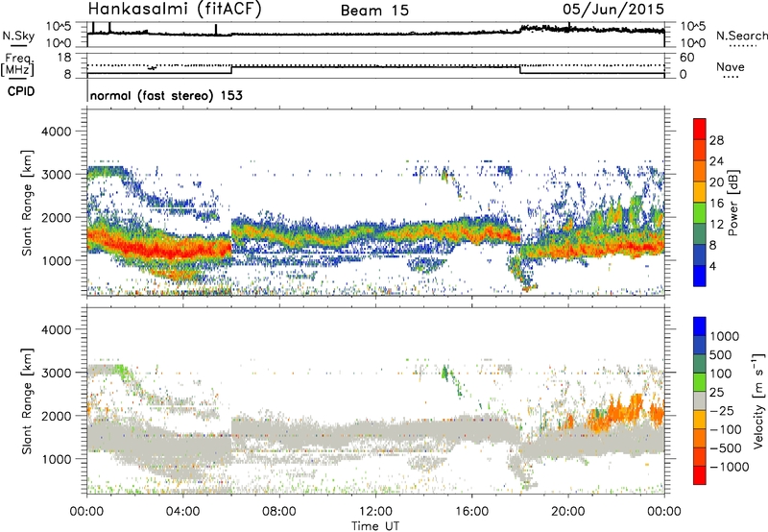Click the Hankasalmi (fitACF) title
768x532 pixels.
click(x=175, y=9)
